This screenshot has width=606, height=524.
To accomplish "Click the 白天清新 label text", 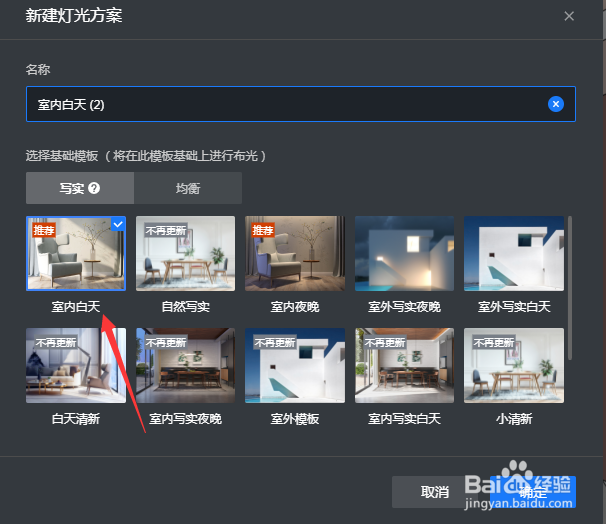I will [x=76, y=419].
